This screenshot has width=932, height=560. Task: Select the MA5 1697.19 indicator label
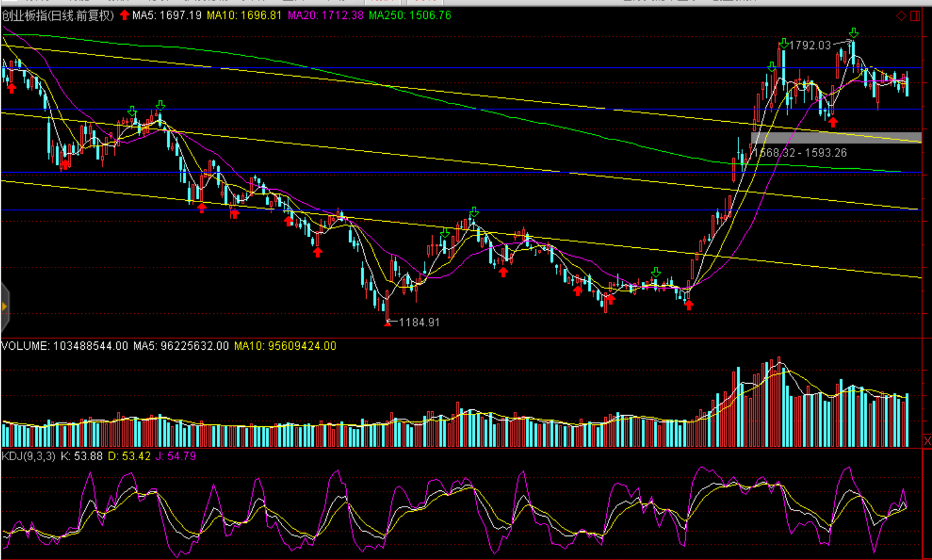(166, 15)
